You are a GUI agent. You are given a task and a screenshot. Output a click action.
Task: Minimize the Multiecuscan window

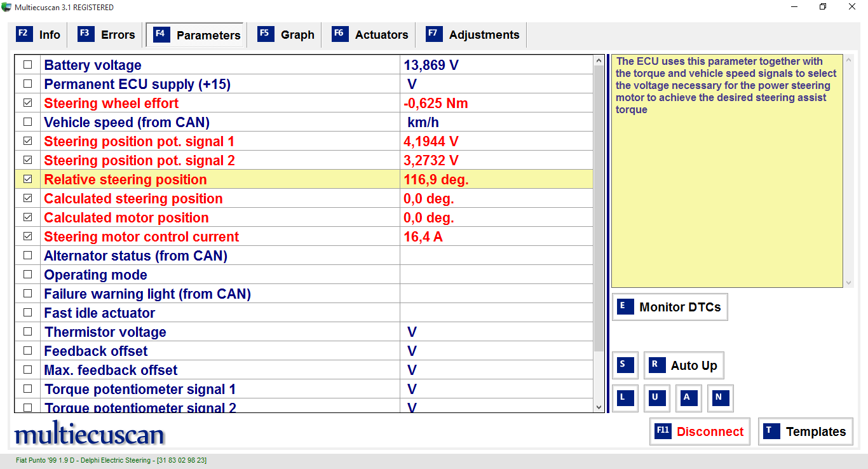click(x=794, y=7)
